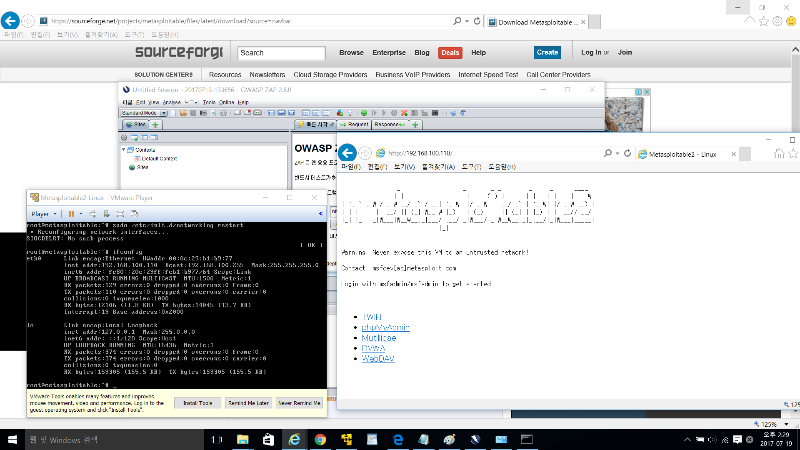Image resolution: width=800 pixels, height=450 pixels.
Task: Open search dropdown in Metasploitable2 address bar
Action: [617, 153]
